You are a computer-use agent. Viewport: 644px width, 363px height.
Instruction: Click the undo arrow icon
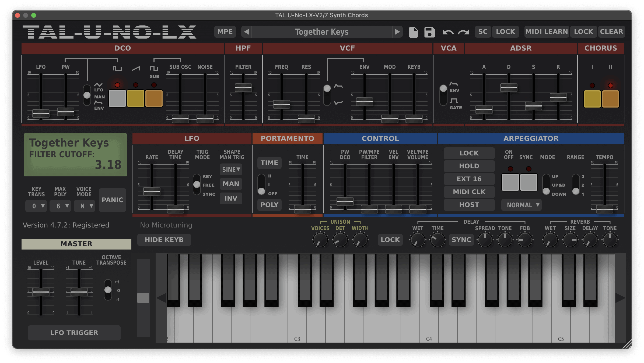coord(448,32)
